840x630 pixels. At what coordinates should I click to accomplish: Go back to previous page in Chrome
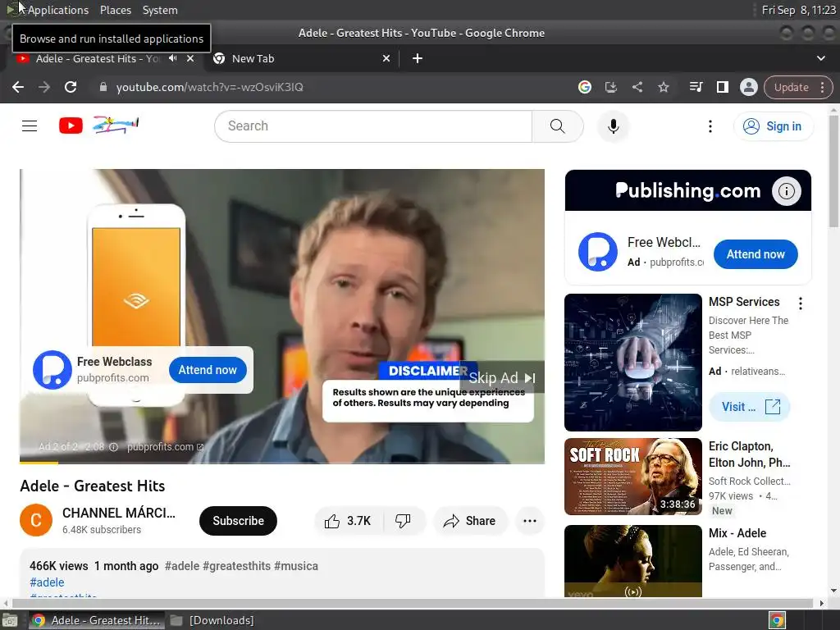tap(18, 87)
